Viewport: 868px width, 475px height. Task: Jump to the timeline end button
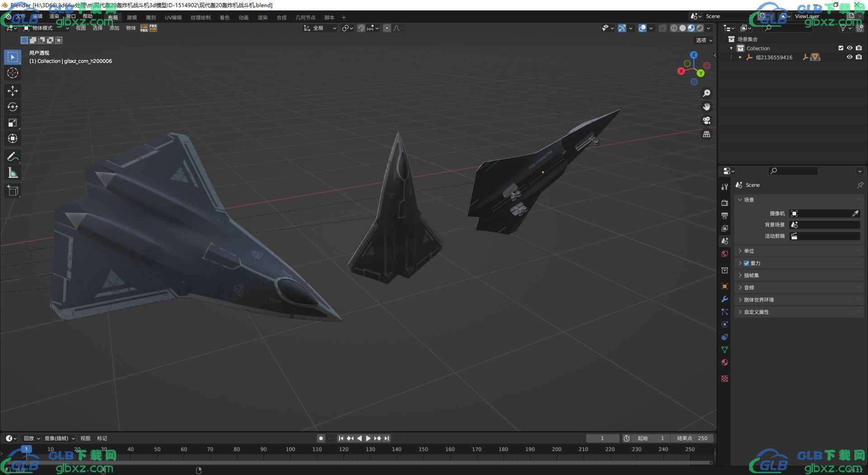tap(387, 438)
